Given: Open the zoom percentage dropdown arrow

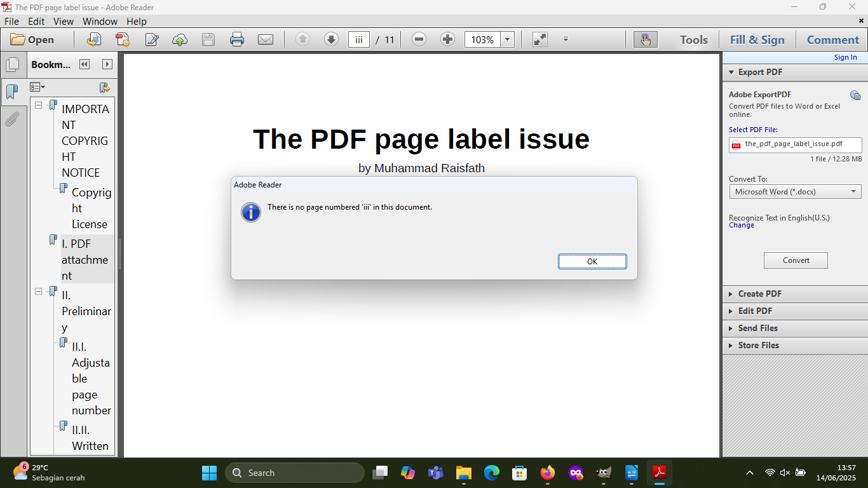Looking at the screenshot, I should coord(508,39).
